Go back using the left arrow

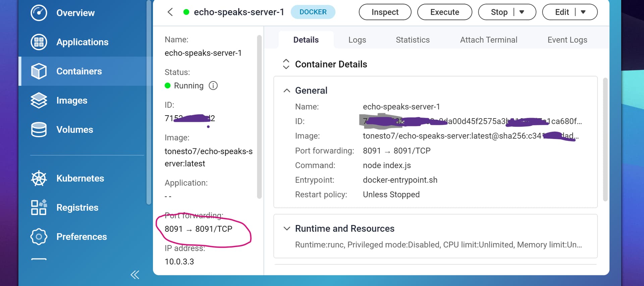pyautogui.click(x=170, y=12)
